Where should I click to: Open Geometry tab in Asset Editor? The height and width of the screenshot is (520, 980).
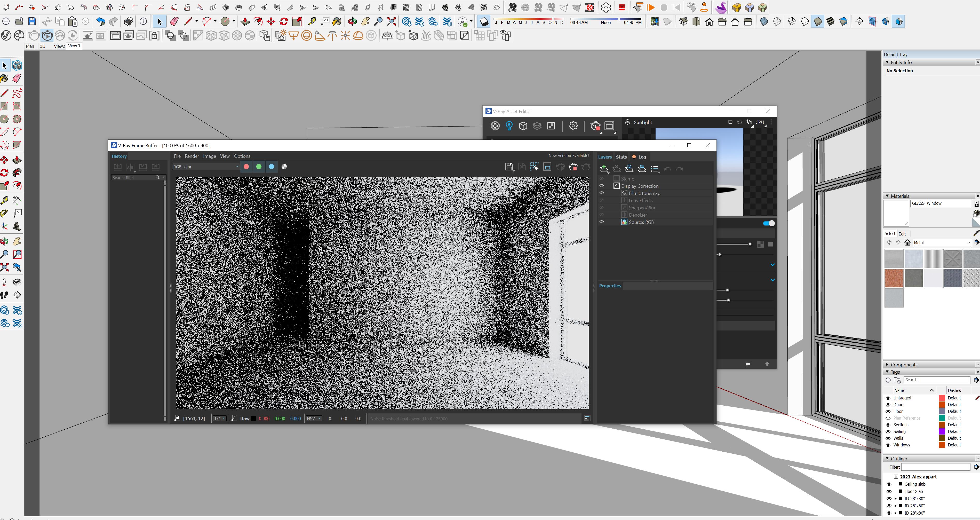(523, 126)
